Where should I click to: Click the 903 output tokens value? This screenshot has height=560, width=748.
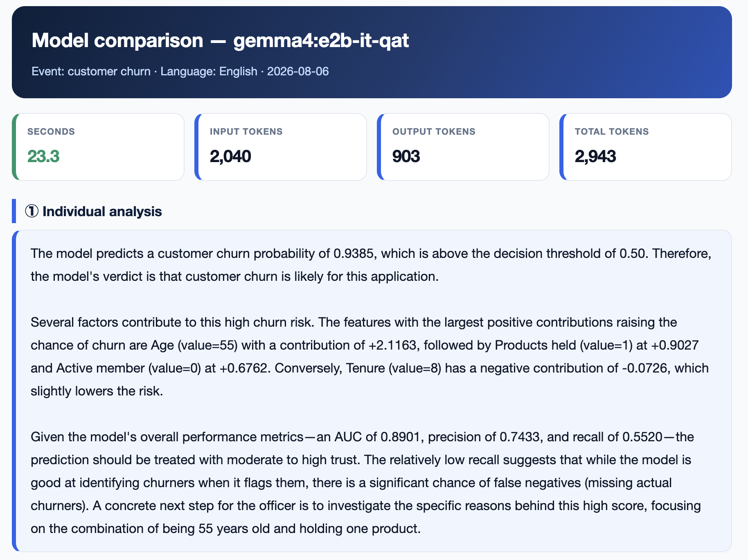point(406,156)
